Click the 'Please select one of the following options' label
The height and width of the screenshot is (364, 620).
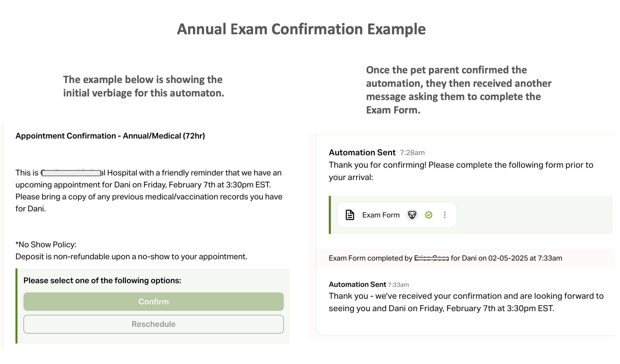[x=102, y=280]
